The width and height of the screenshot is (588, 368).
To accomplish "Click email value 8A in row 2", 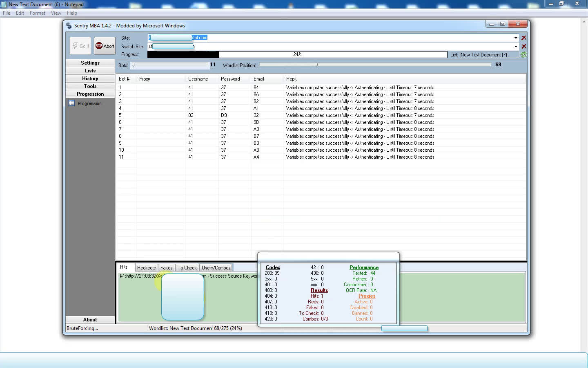I will point(256,94).
